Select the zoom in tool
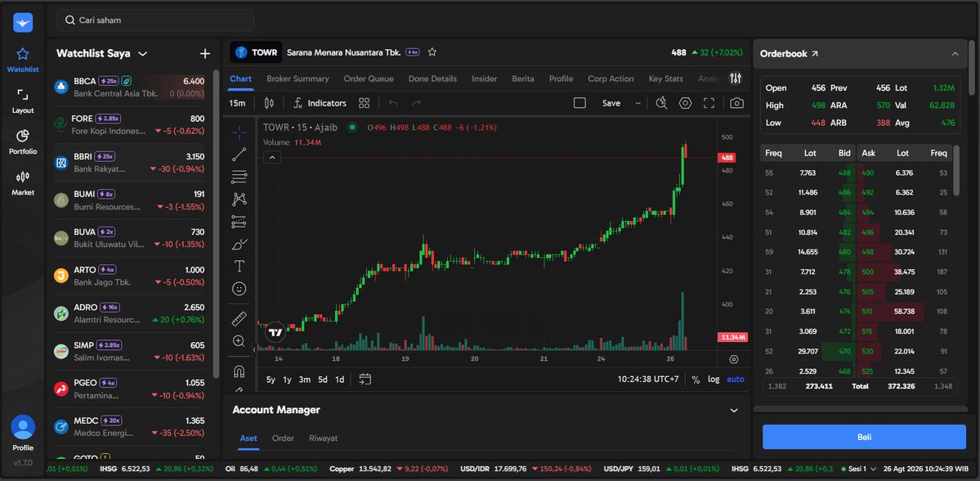980x481 pixels. tap(239, 341)
